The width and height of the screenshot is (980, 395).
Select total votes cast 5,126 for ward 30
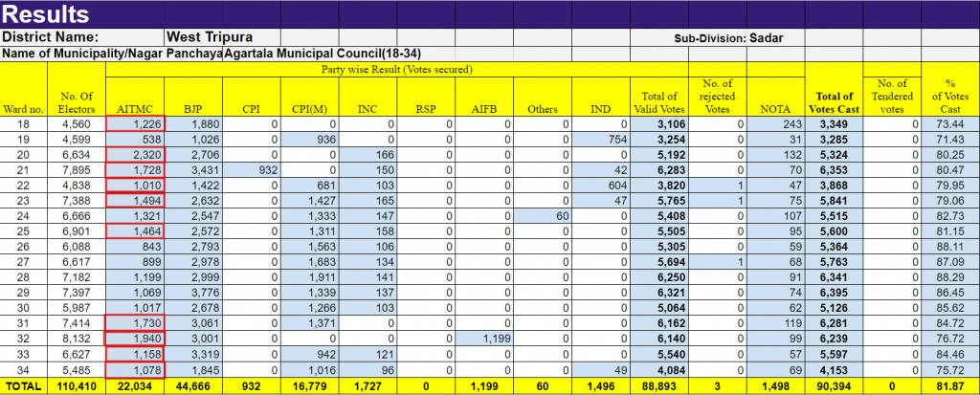[x=834, y=307]
